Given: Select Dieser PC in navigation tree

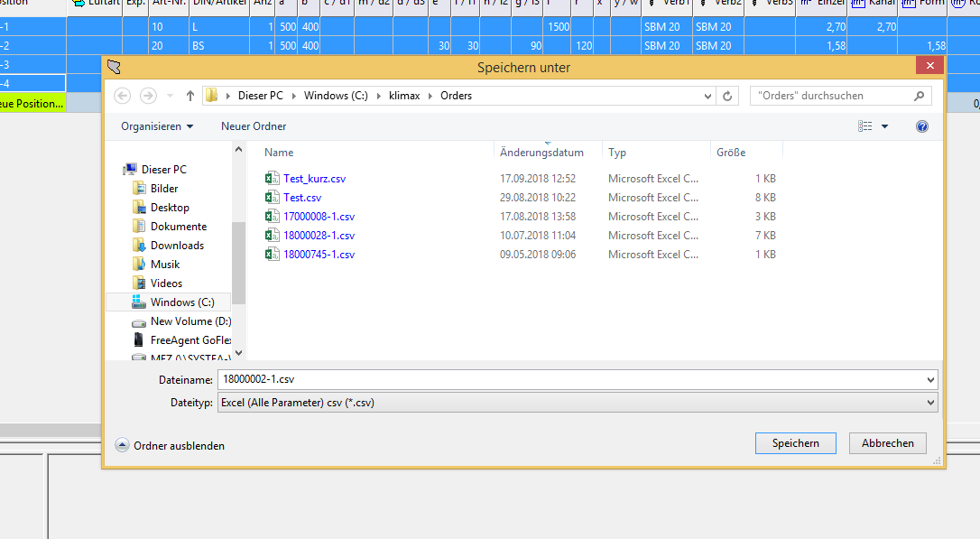Looking at the screenshot, I should [163, 170].
